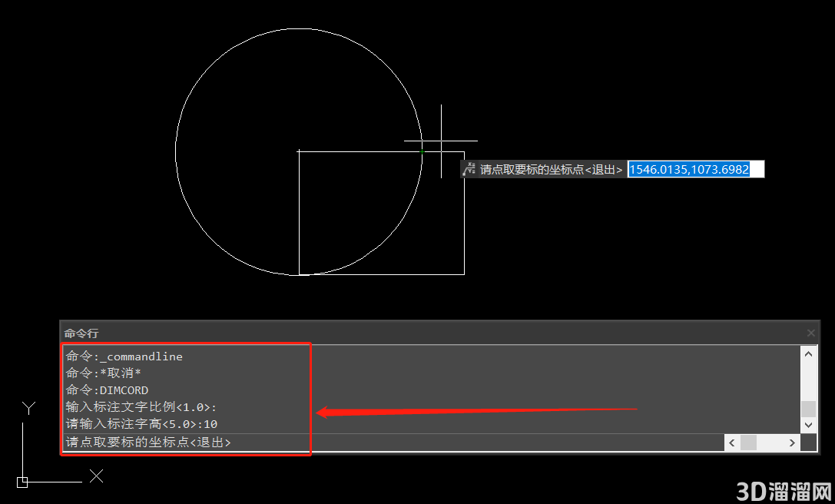This screenshot has width=835, height=504.
Task: Click the UCS origin square icon
Action: [x=22, y=482]
